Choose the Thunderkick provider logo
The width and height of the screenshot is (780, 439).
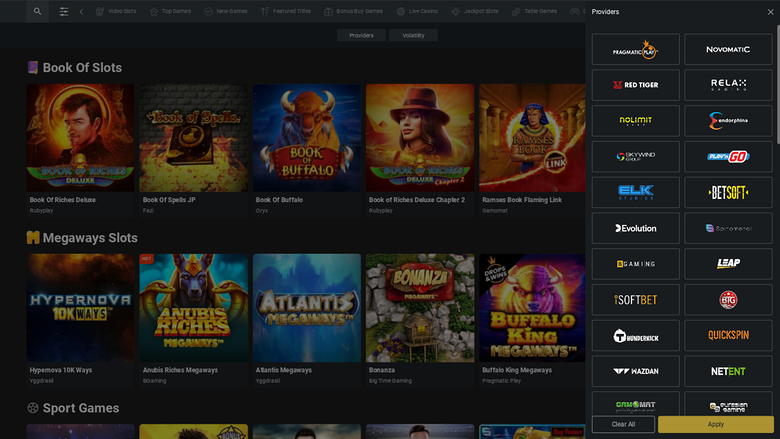[635, 336]
